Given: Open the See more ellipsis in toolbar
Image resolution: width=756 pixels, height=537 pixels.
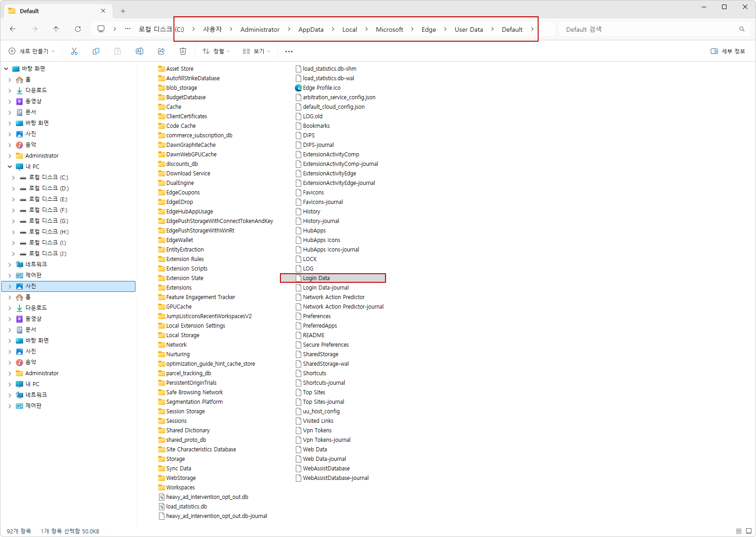Looking at the screenshot, I should click(x=289, y=51).
